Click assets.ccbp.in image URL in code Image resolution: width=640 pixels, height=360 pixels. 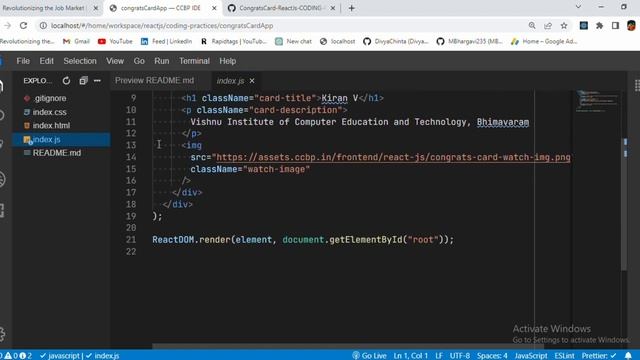(x=393, y=158)
